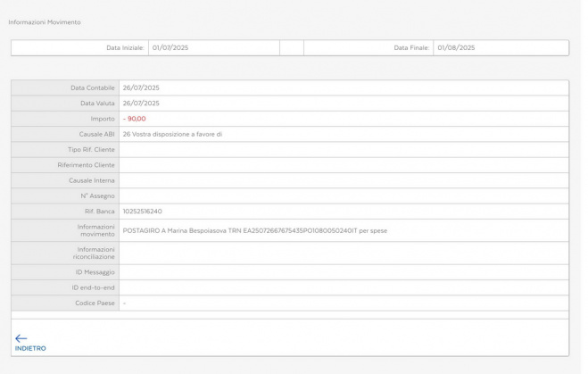588x374 pixels.
Task: Select the Data Iniziale date 01/07/2025
Action: point(170,47)
